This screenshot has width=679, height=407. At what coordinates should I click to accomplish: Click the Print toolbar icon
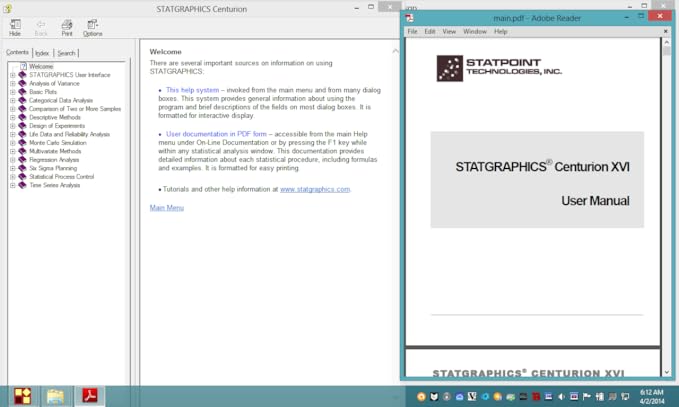[67, 27]
